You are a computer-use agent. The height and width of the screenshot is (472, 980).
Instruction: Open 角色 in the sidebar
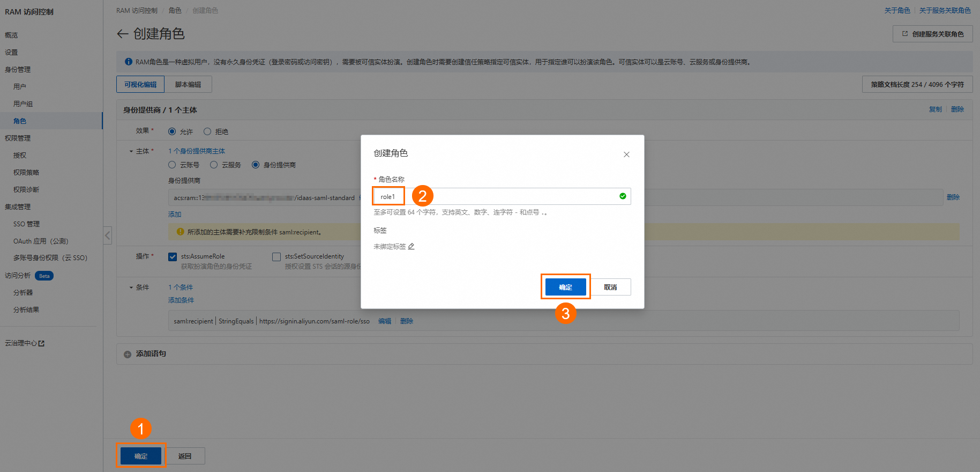click(x=20, y=121)
